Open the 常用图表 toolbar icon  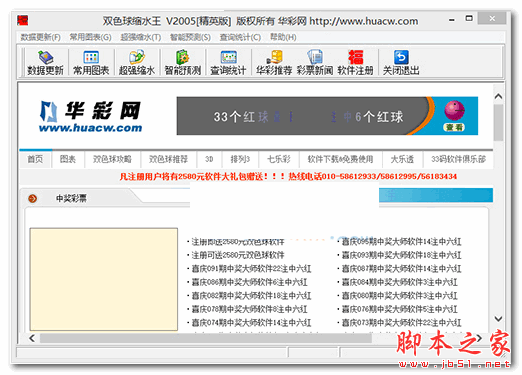click(x=91, y=63)
